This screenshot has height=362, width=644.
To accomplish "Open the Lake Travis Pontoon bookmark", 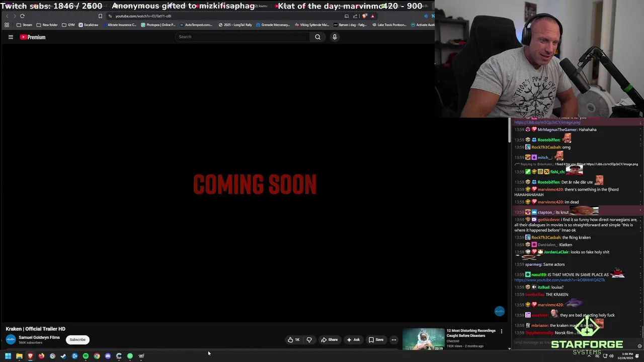I will click(389, 25).
